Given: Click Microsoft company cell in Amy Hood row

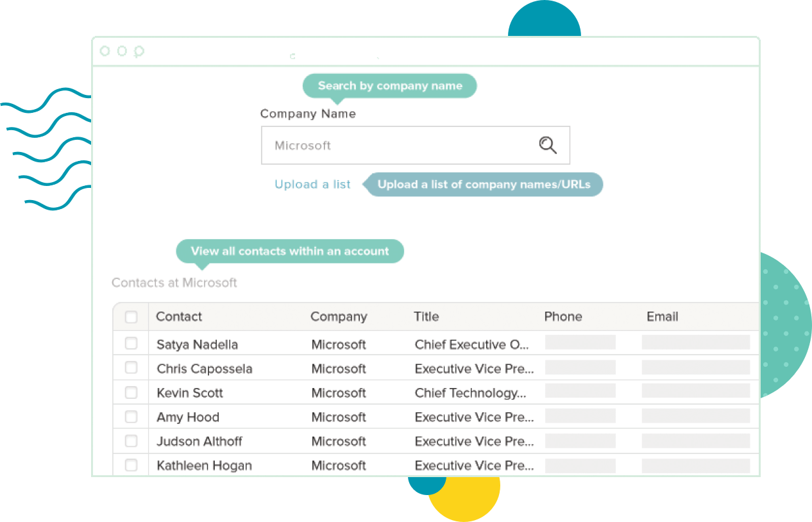Looking at the screenshot, I should [339, 417].
